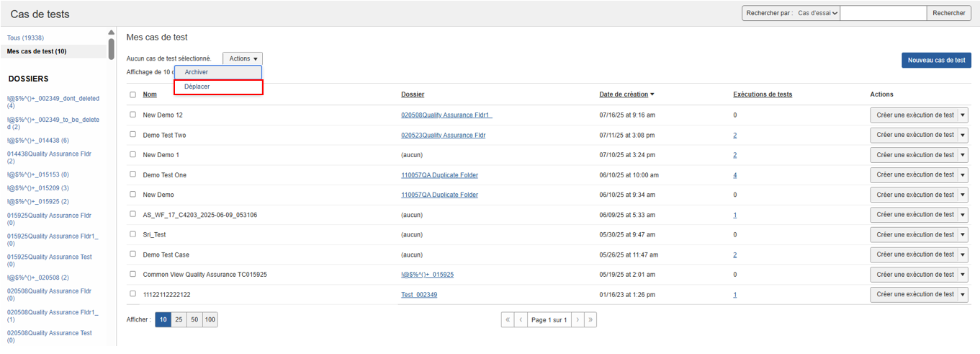Select the New Demo 12 checkbox

(x=132, y=115)
